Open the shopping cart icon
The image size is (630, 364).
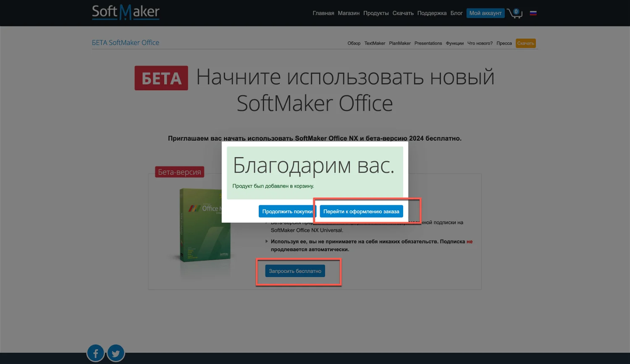[x=514, y=13]
